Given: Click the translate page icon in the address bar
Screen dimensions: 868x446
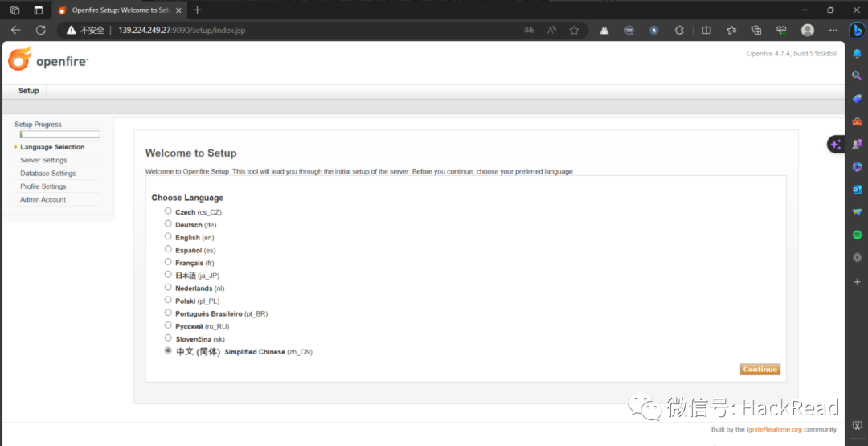Looking at the screenshot, I should tap(529, 30).
